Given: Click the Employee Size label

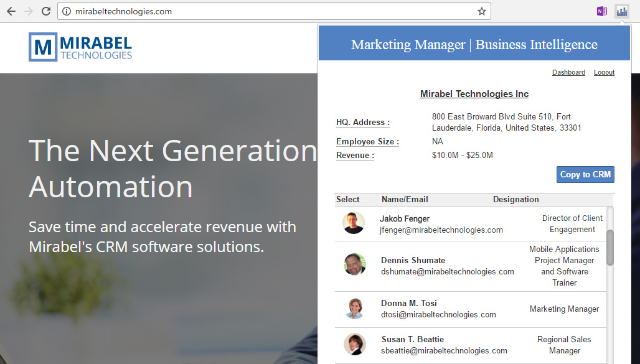Looking at the screenshot, I should click(x=367, y=142).
